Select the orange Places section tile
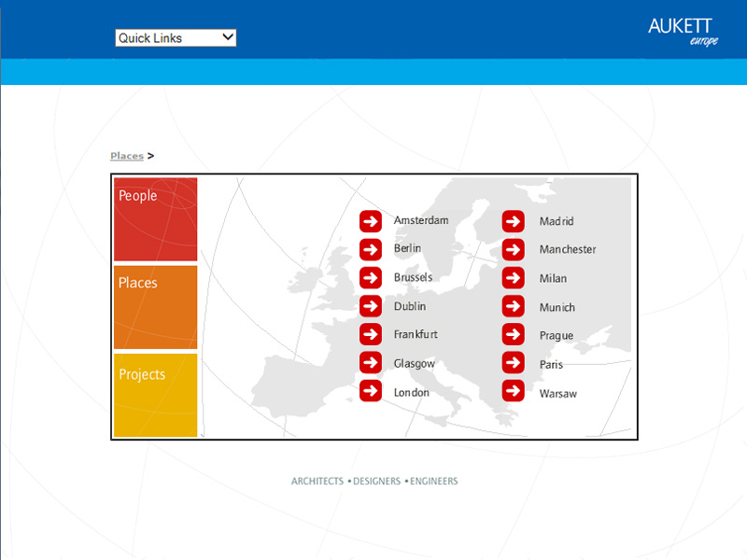 click(155, 307)
